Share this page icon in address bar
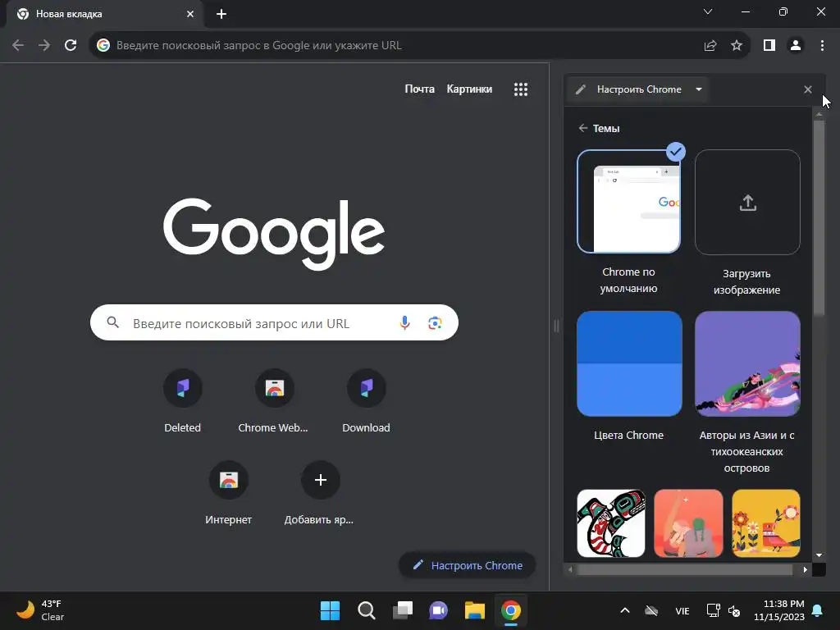 tap(710, 46)
